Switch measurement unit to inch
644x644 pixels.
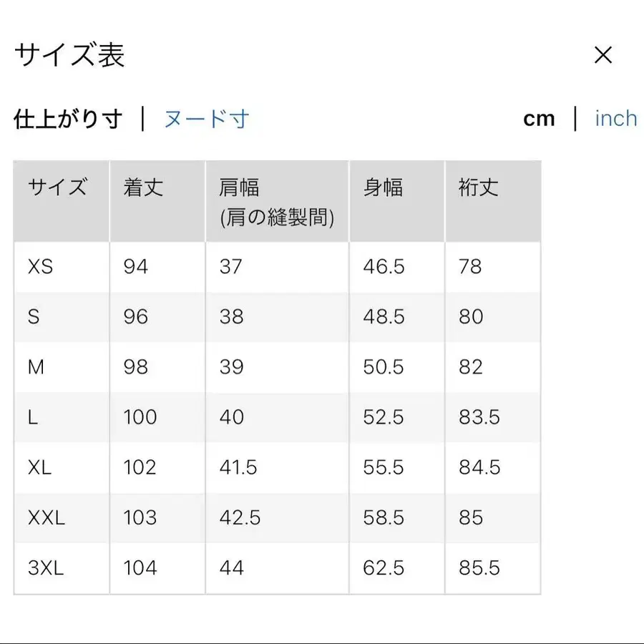615,118
